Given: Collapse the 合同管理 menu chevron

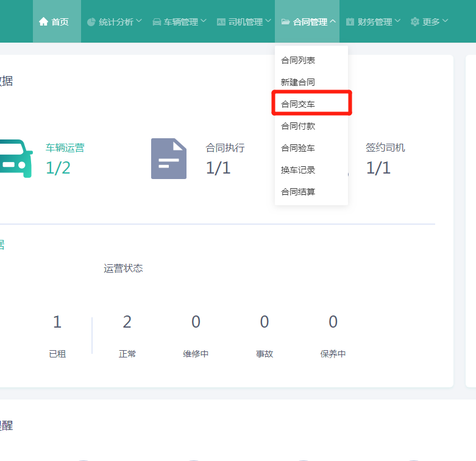Looking at the screenshot, I should coord(333,21).
